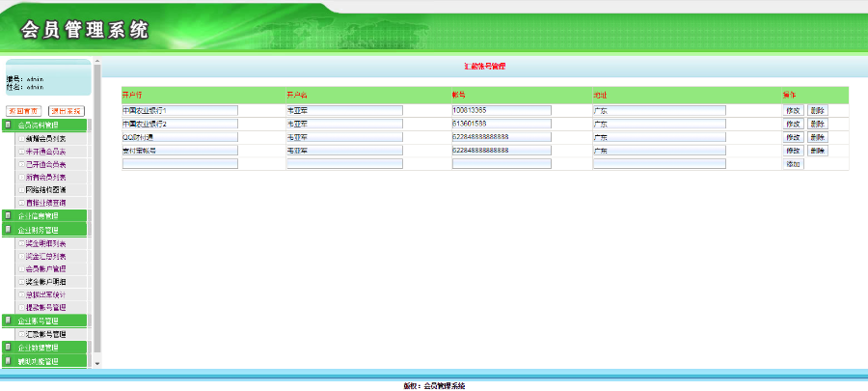
Task: Click the 返回首页 button
Action: [x=23, y=111]
